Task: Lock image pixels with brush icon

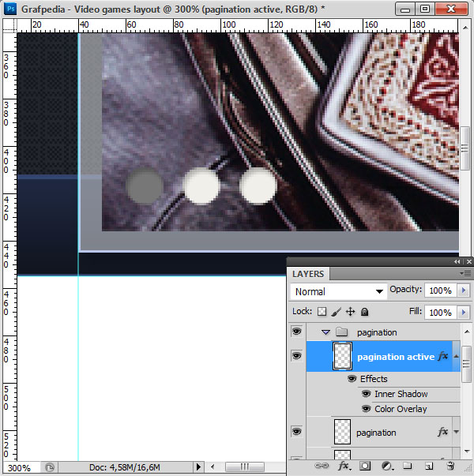Action: (x=336, y=312)
